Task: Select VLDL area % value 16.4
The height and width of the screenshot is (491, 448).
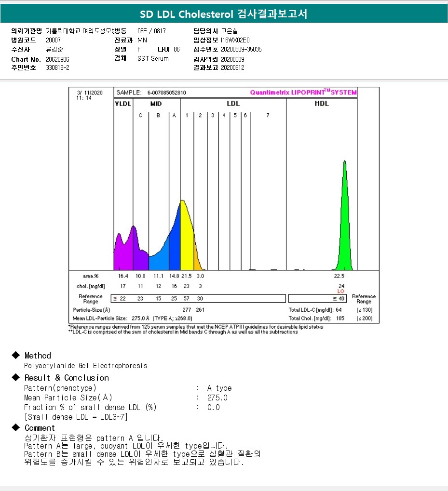Action: (x=123, y=276)
